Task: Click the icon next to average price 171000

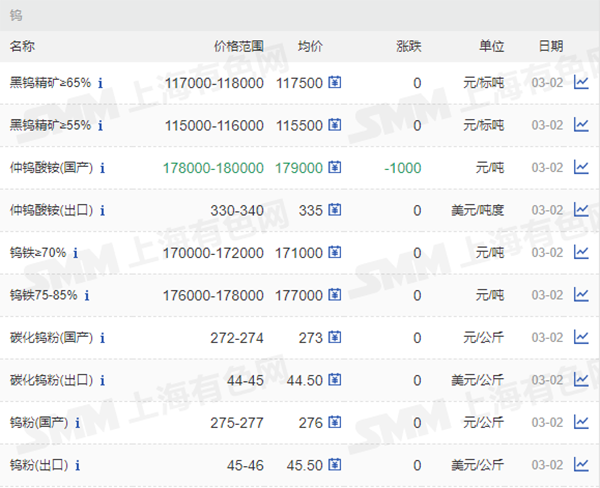Action: pyautogui.click(x=335, y=253)
